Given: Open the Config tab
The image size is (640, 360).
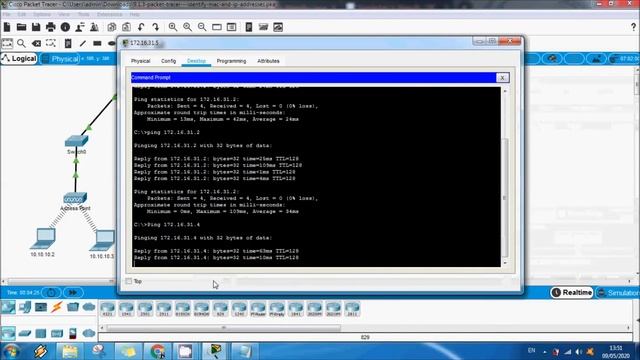Looking at the screenshot, I should point(169,61).
